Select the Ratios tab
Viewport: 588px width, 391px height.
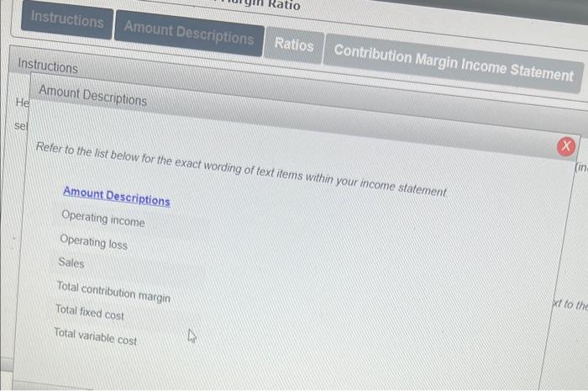294,45
